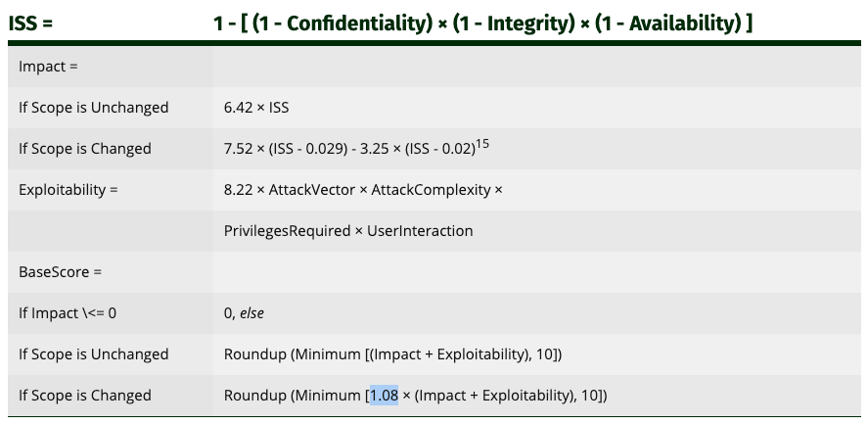Click the italic word "else"

pyautogui.click(x=251, y=313)
